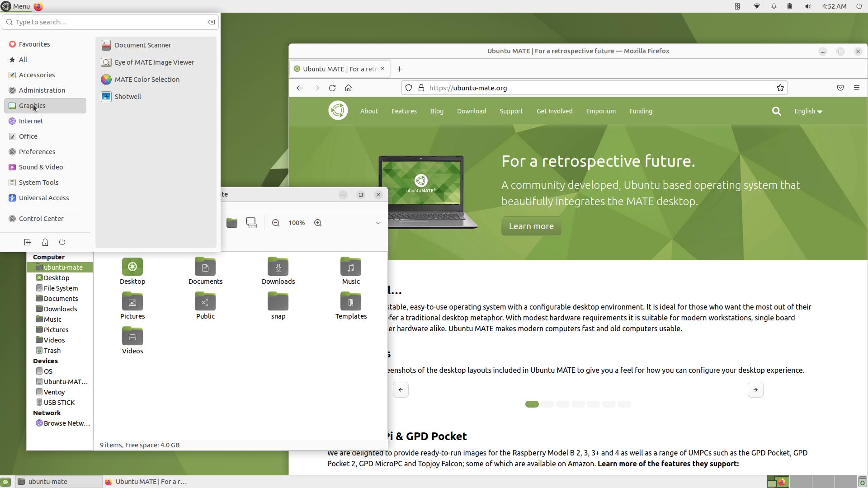Click the battery indicator in the panel
Viewport: 868px width, 488px height.
pos(790,6)
